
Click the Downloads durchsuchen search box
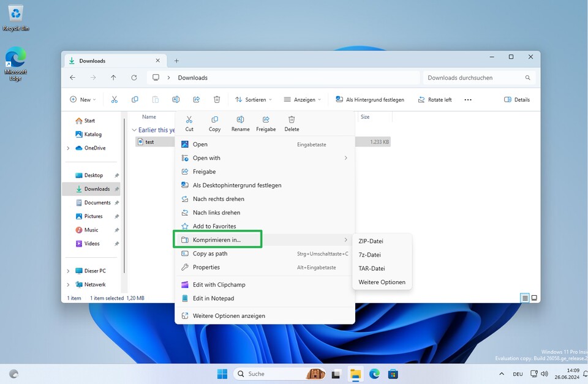point(478,78)
